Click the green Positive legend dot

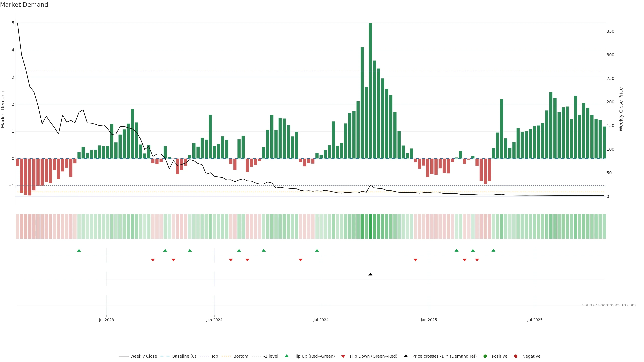click(485, 356)
